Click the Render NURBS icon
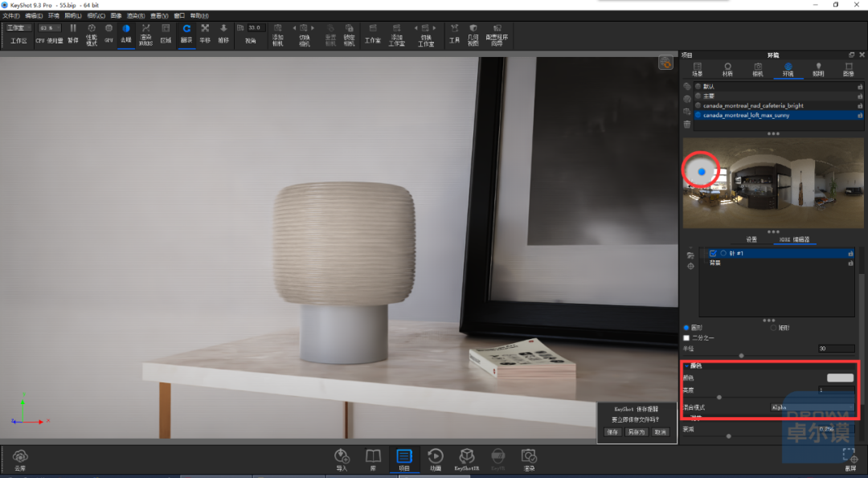 pyautogui.click(x=145, y=29)
